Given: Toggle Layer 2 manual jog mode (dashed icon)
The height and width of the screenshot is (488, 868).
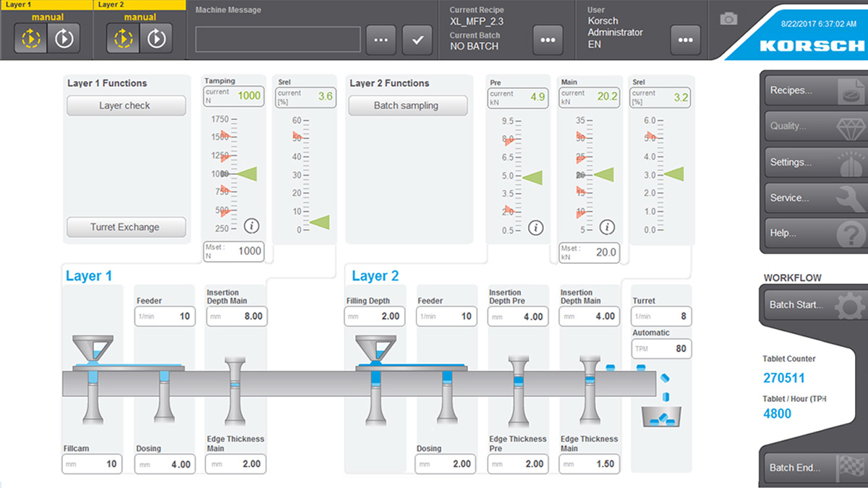Looking at the screenshot, I should pyautogui.click(x=124, y=38).
